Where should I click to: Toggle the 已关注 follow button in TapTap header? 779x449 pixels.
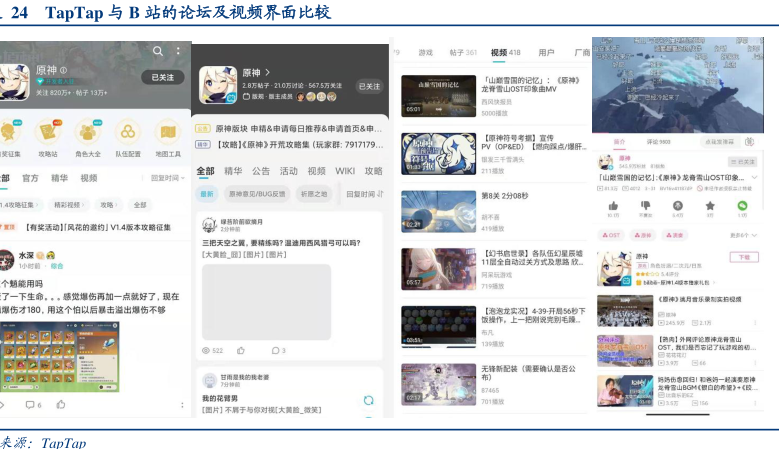tap(162, 77)
